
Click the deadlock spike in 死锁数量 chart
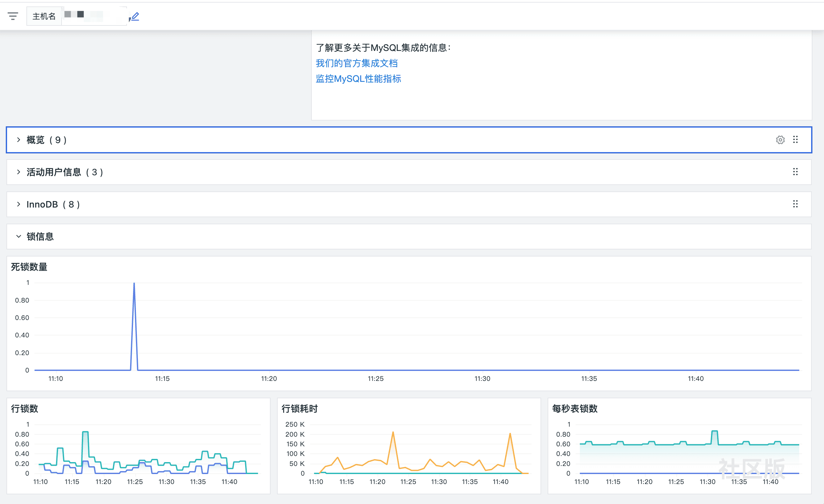(x=134, y=284)
